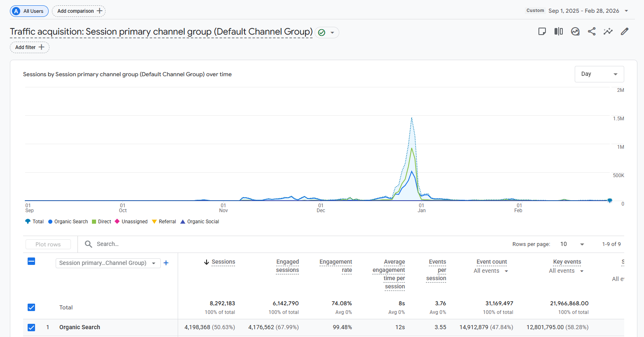
Task: Open the trend chart insights icon
Action: coord(575,31)
